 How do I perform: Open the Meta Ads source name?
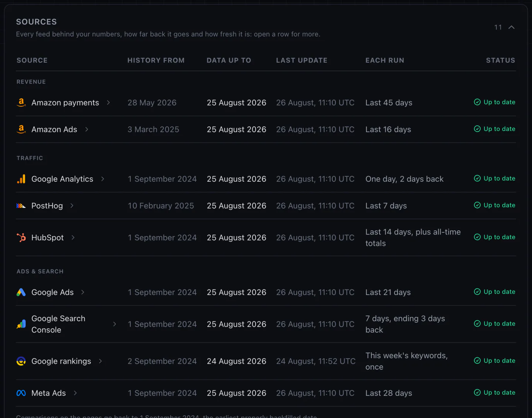click(x=48, y=393)
